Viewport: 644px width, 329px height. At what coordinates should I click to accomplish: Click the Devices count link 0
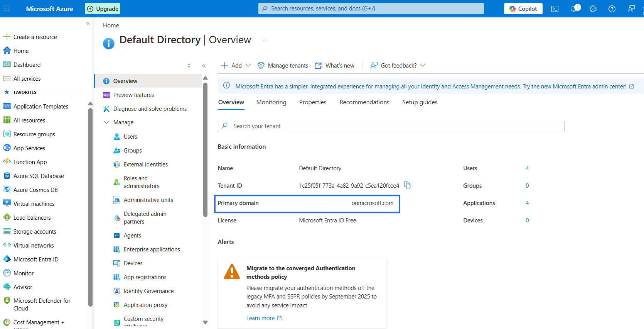tap(527, 220)
